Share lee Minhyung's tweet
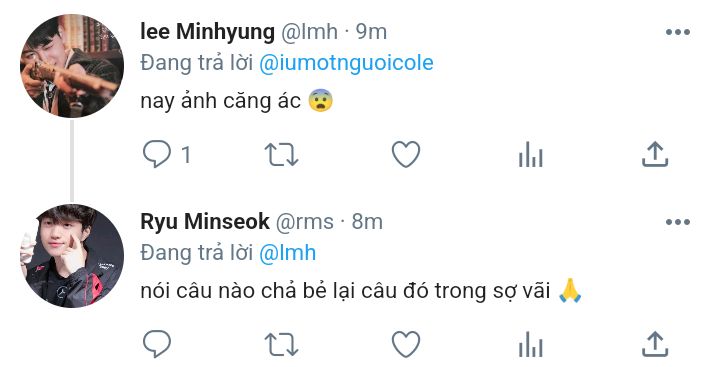Image resolution: width=720 pixels, height=367 pixels. pos(655,154)
